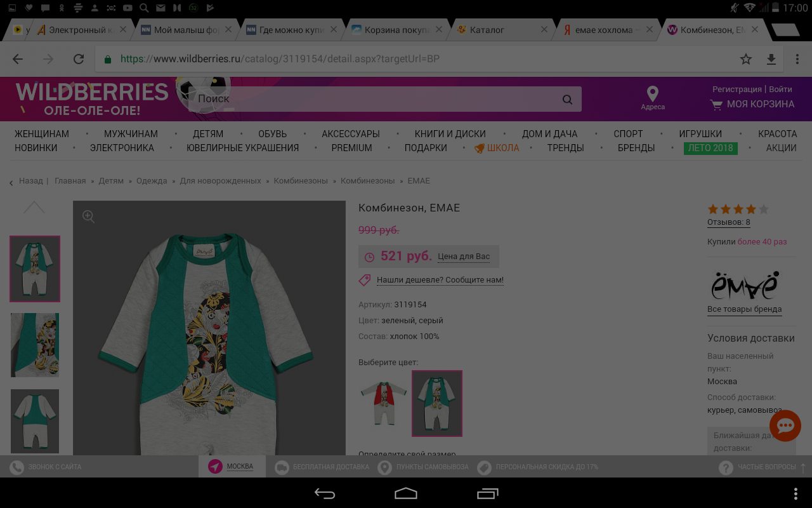Reload the page with refresh icon
Screen dimensions: 812x508
tap(79, 59)
